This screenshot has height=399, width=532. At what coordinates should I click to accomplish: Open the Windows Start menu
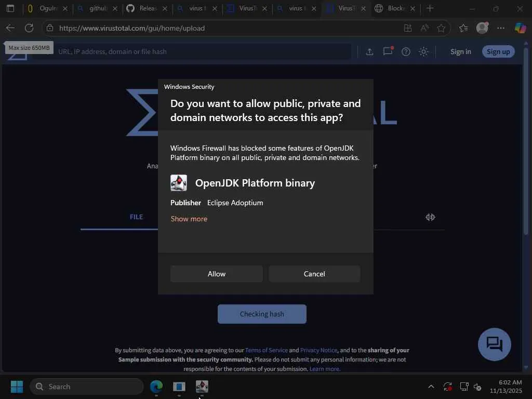coord(17,387)
